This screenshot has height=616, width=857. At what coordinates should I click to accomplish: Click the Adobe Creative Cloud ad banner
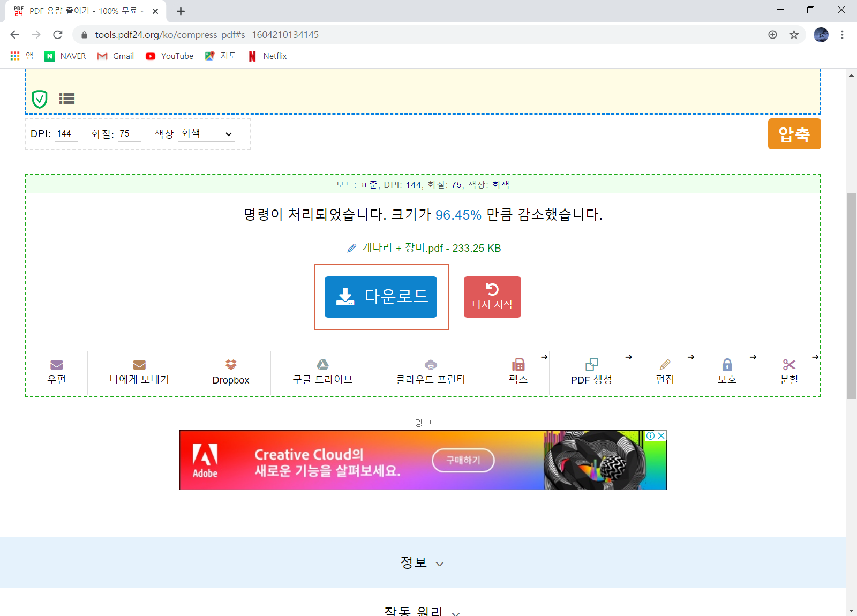point(423,460)
